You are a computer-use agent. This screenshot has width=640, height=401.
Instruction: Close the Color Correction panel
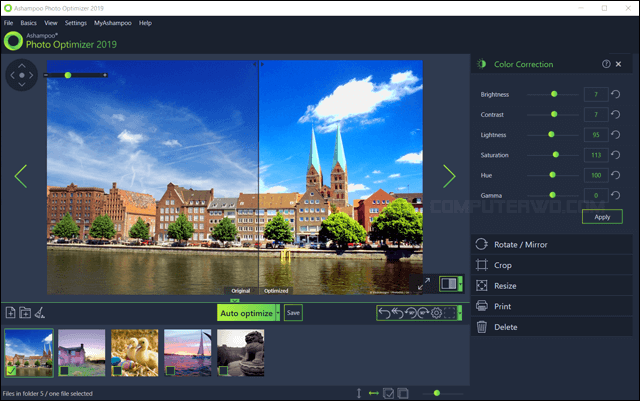tap(618, 64)
